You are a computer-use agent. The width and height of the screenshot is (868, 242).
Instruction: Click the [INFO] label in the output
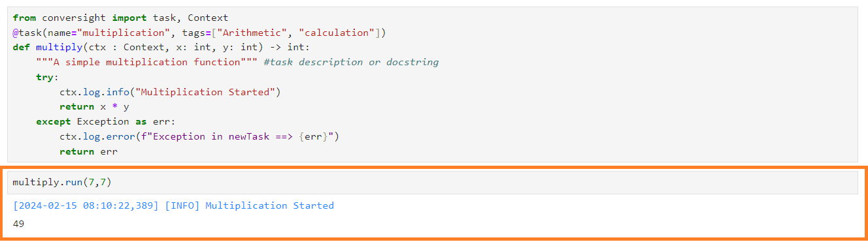[182, 205]
